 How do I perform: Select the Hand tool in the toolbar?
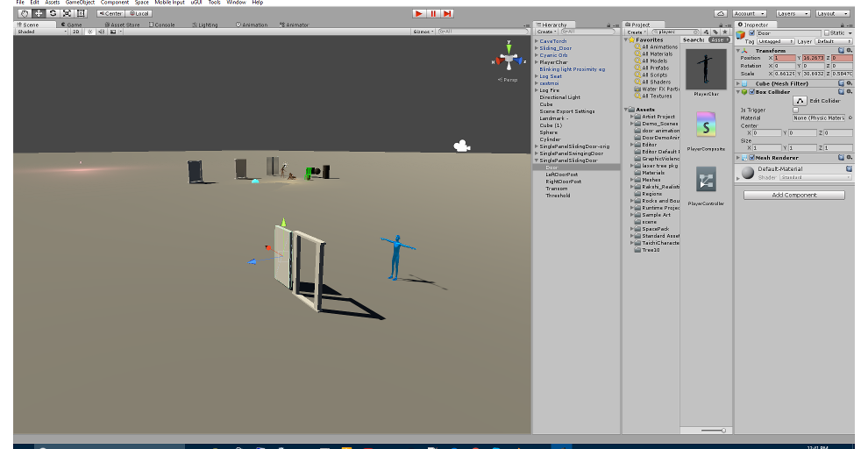coord(24,13)
